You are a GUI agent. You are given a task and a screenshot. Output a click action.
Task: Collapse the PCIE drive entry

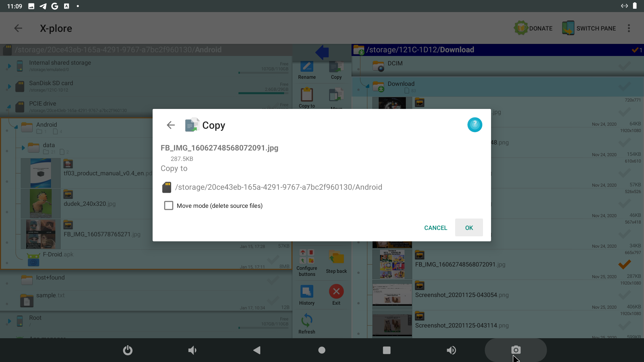(9, 107)
